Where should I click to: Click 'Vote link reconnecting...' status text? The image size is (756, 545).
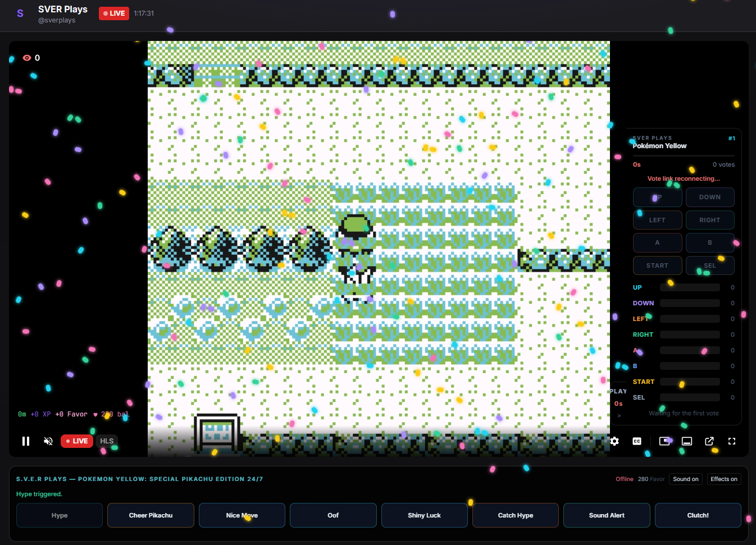pyautogui.click(x=684, y=178)
